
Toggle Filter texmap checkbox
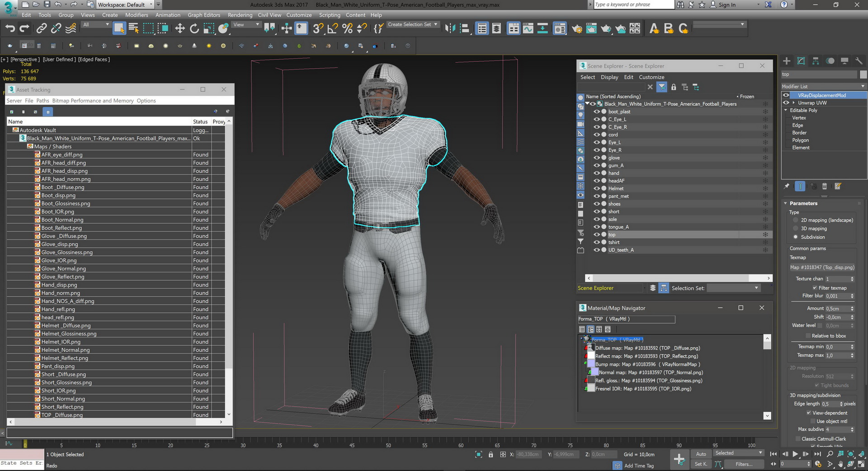pos(815,288)
